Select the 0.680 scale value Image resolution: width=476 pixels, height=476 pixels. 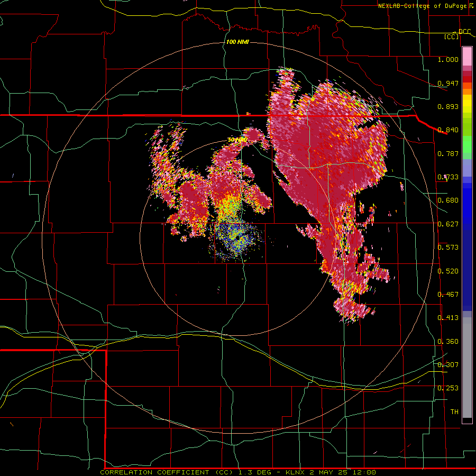click(448, 200)
